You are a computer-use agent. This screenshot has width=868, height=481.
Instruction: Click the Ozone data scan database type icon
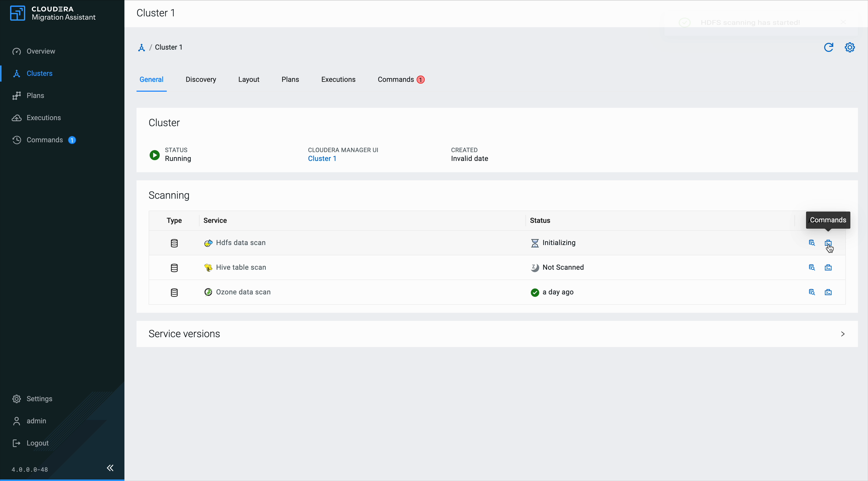174,292
